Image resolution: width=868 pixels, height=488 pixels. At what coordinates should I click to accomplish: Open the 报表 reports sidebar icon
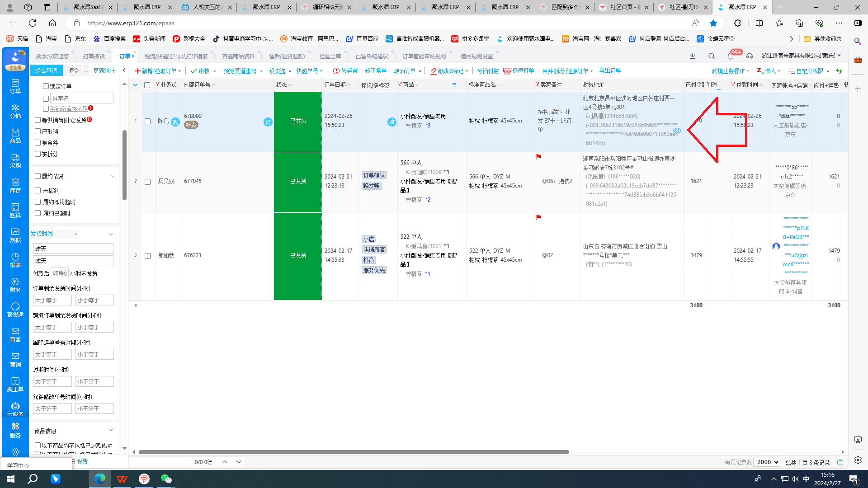point(15,260)
